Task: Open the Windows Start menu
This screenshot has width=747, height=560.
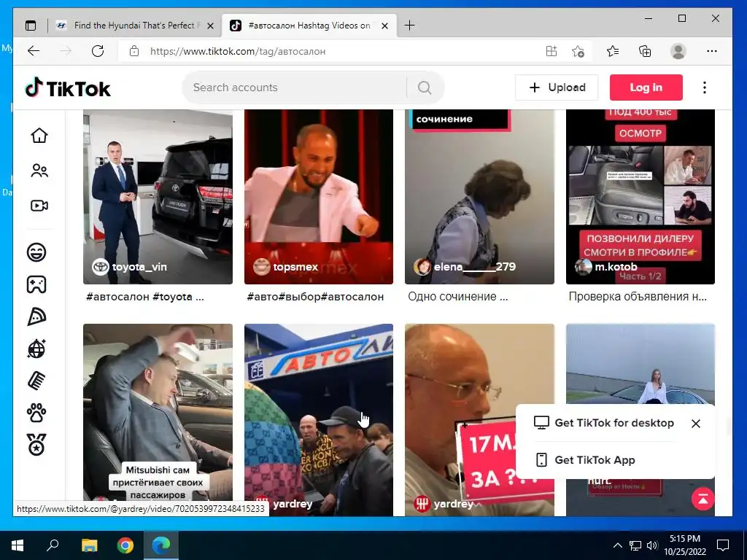Action: pos(18,545)
